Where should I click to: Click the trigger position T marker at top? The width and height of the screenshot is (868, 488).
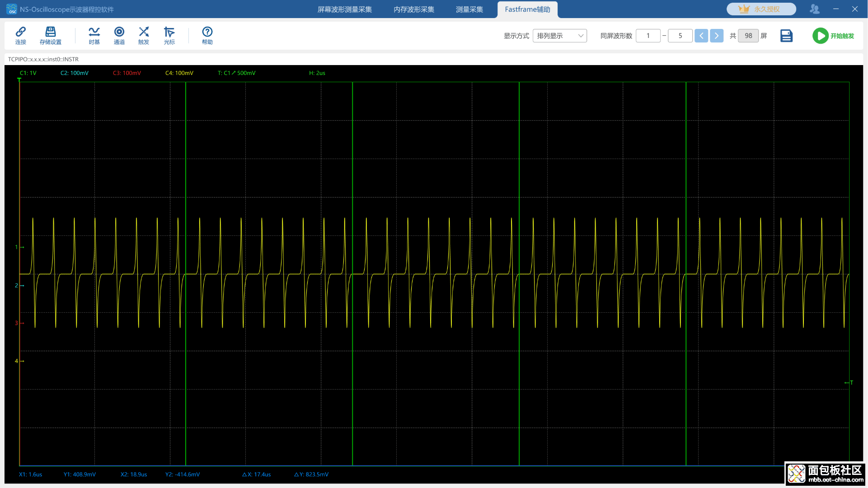(x=19, y=80)
